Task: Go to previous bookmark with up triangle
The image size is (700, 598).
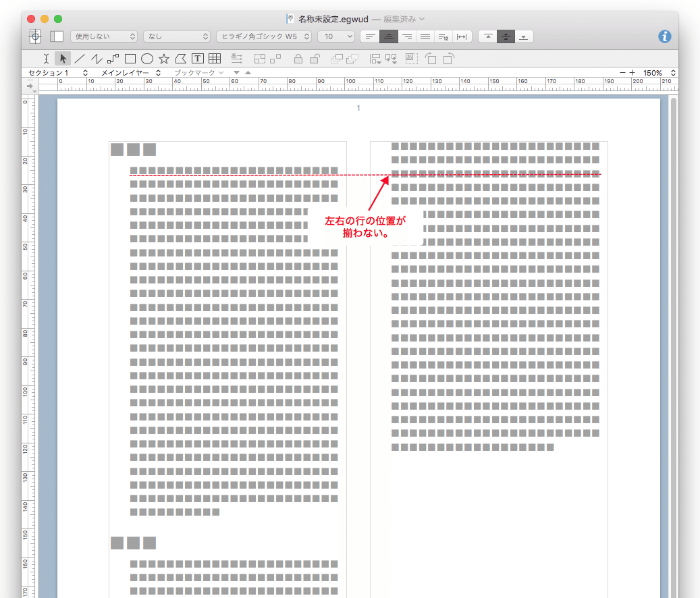Action: click(248, 73)
